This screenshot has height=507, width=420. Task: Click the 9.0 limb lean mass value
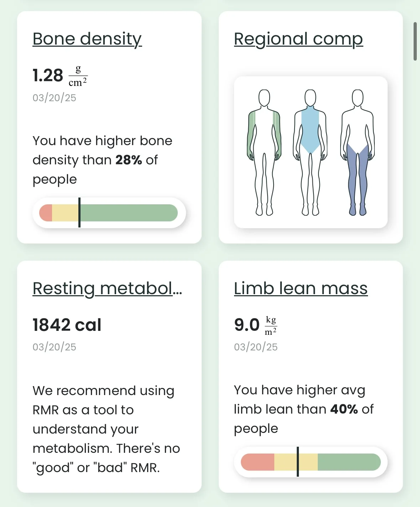click(247, 325)
